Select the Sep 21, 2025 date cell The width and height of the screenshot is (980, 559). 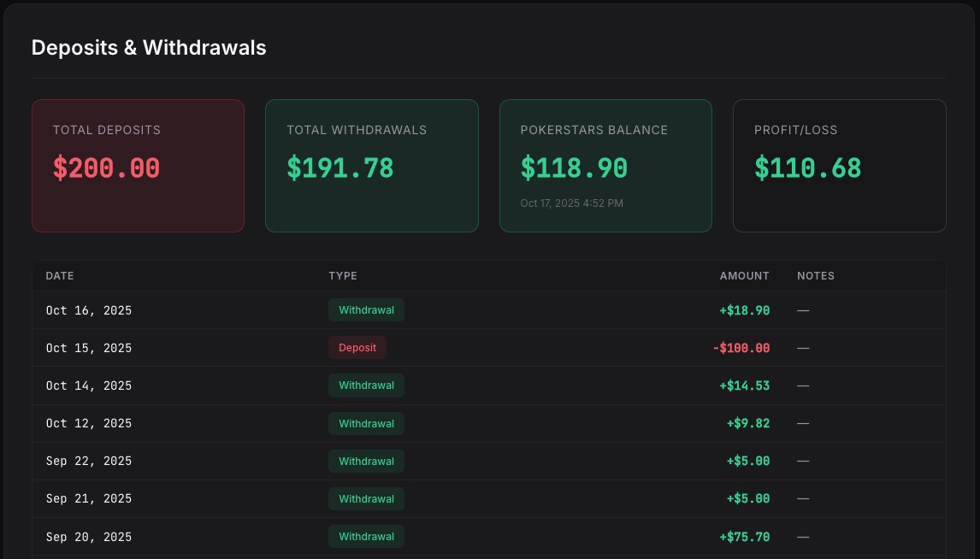[x=89, y=498]
